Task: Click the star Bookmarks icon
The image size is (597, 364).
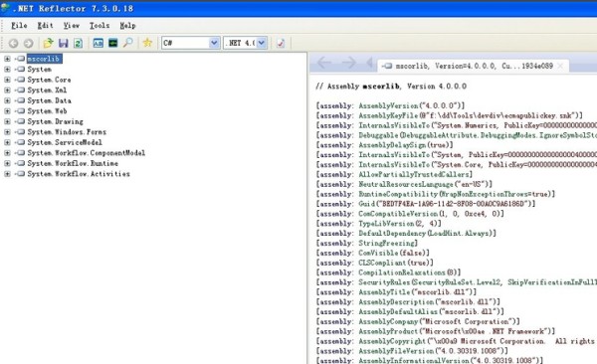Action: tap(147, 43)
